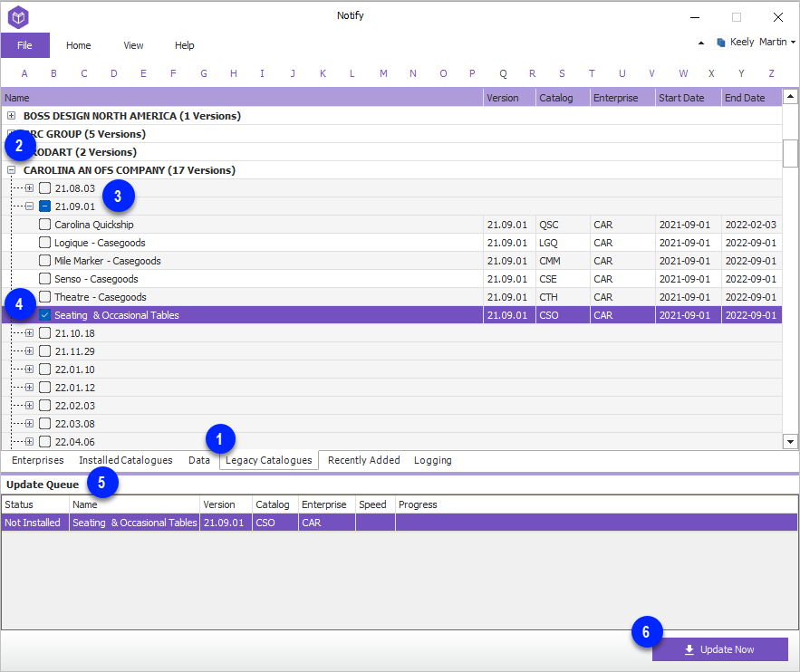Expand the 22.04.06 version node
Screen dimensions: 800x672
[29, 442]
